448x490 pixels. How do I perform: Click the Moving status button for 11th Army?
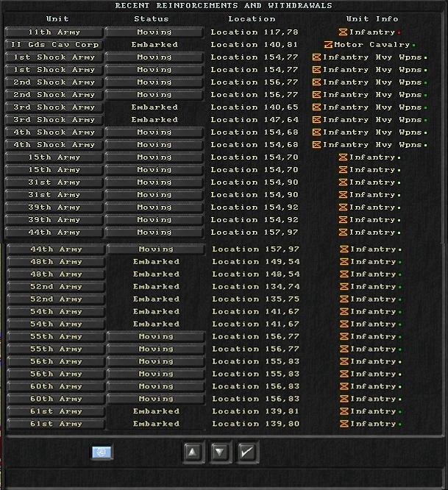[x=154, y=32]
